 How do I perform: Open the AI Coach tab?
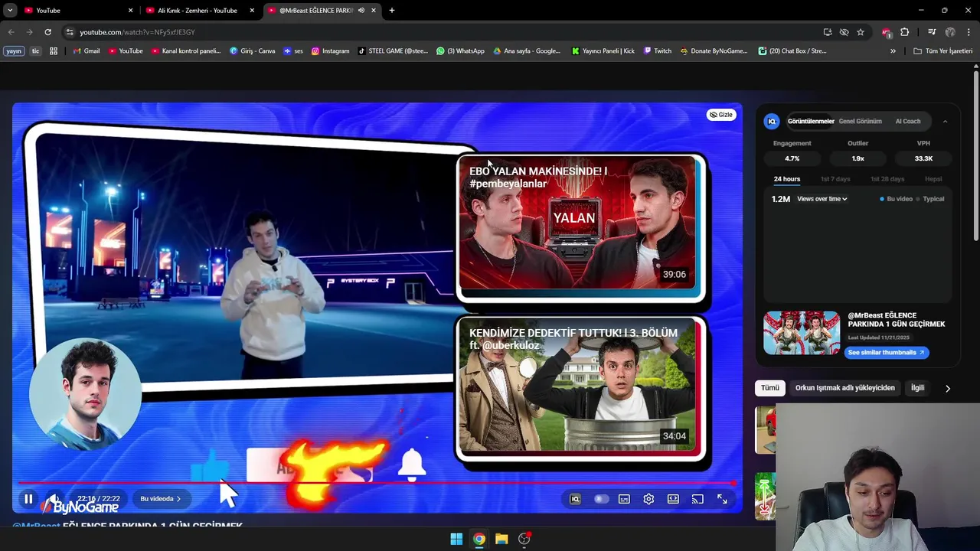pyautogui.click(x=908, y=121)
